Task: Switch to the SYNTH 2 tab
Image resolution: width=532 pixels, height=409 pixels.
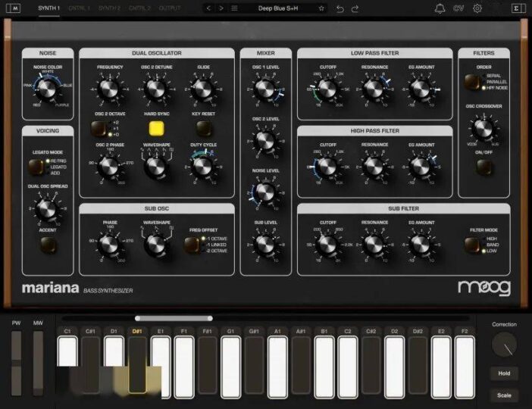Action: click(109, 8)
